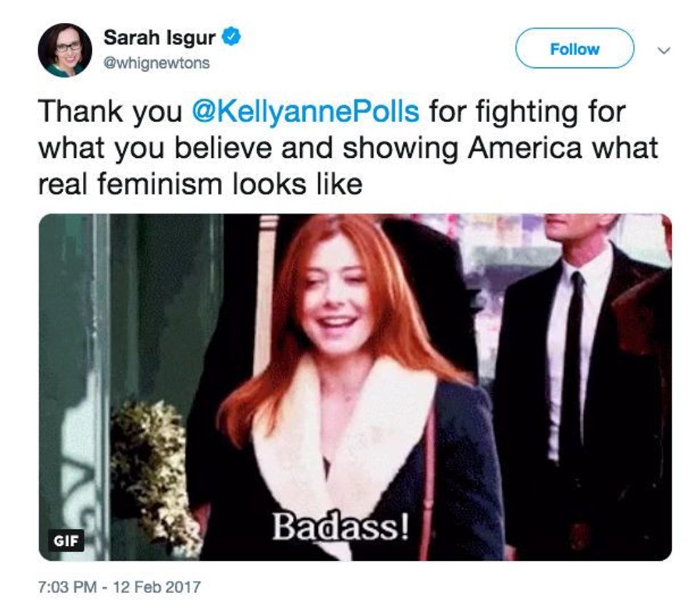
Task: Open the Sarah Isgur profile name link
Action: [x=160, y=36]
